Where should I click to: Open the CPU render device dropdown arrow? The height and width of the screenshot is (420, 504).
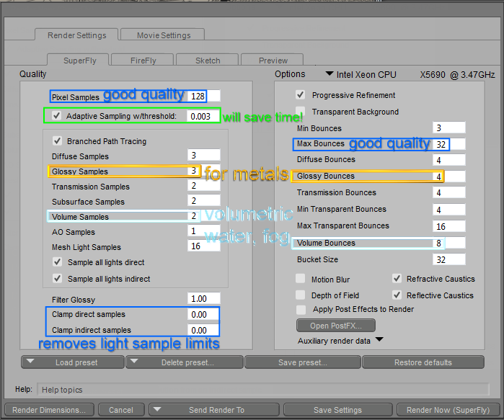(x=330, y=73)
